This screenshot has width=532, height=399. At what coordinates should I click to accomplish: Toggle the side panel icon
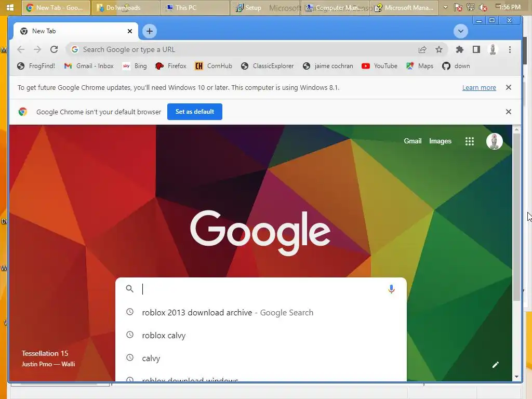[x=476, y=49]
